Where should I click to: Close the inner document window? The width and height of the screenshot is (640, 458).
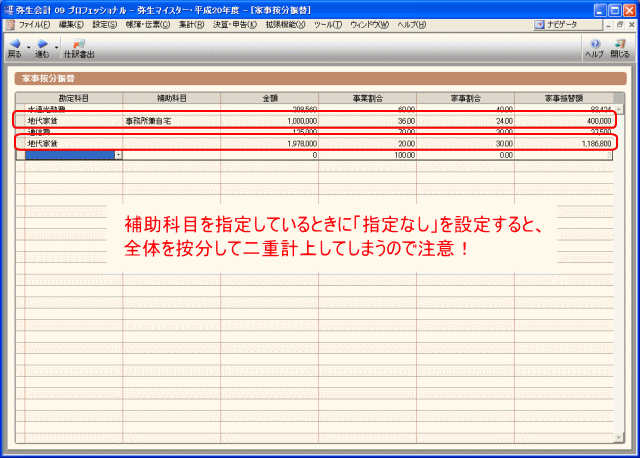tap(631, 25)
